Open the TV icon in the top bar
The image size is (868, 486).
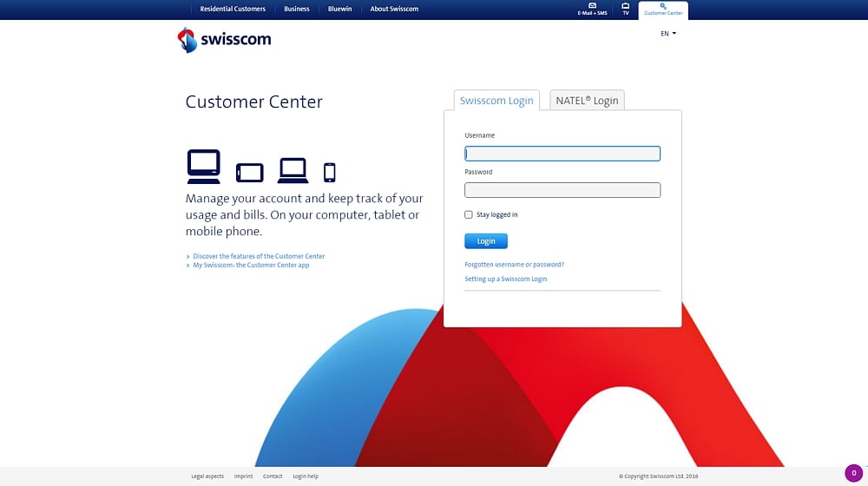coord(626,9)
